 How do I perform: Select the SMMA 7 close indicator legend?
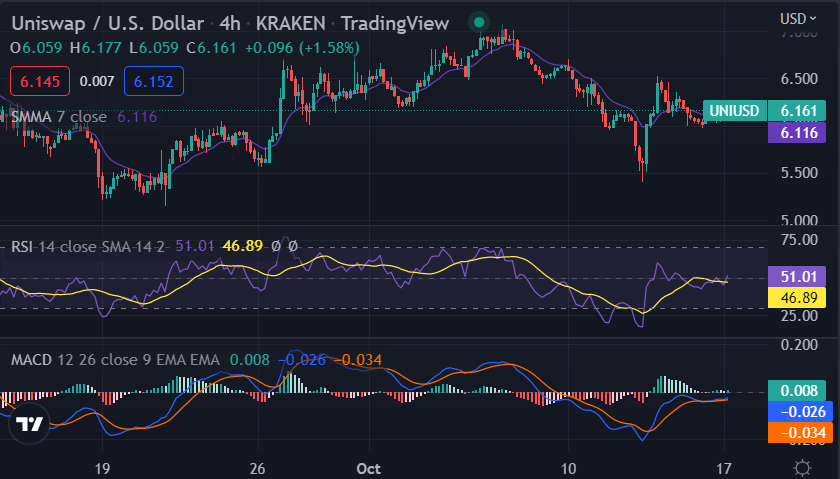point(59,117)
